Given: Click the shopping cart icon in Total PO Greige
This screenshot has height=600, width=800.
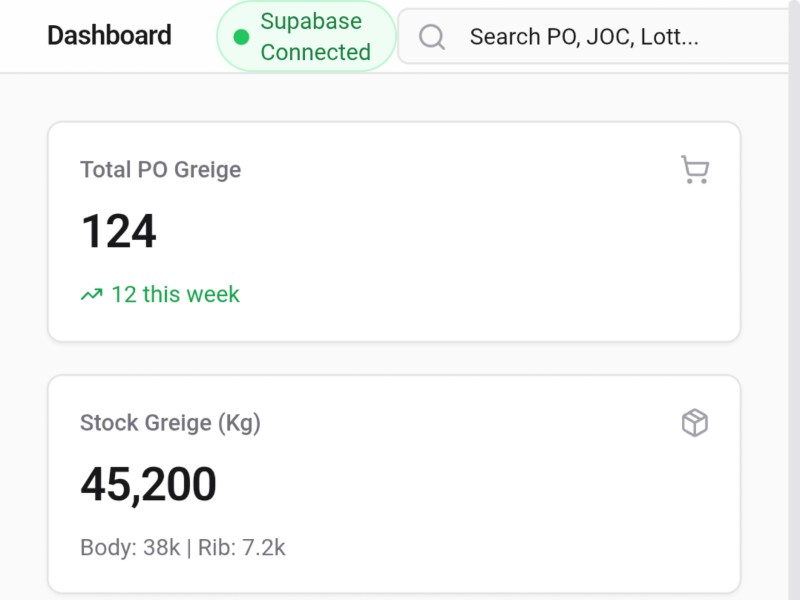Looking at the screenshot, I should [x=694, y=170].
